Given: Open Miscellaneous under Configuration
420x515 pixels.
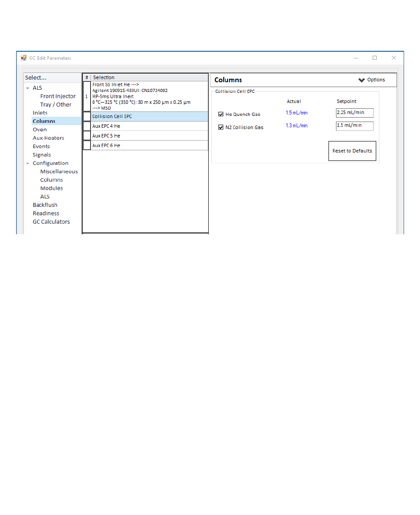Looking at the screenshot, I should tap(59, 172).
